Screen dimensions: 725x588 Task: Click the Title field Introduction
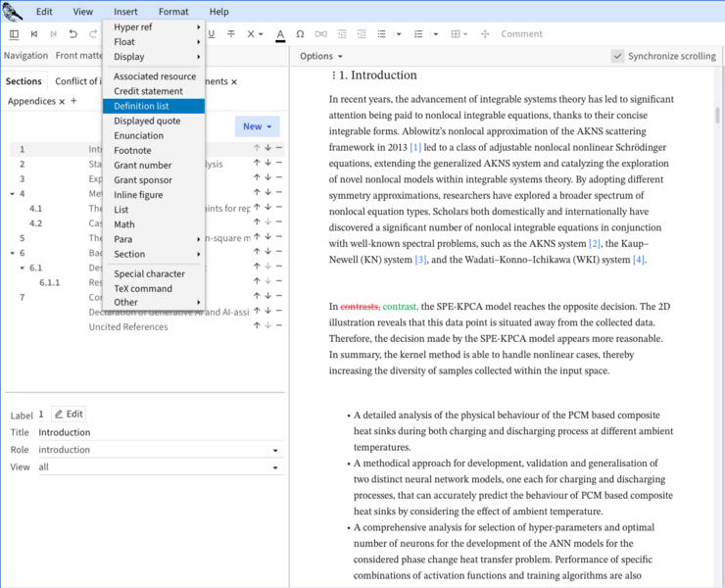[161, 432]
